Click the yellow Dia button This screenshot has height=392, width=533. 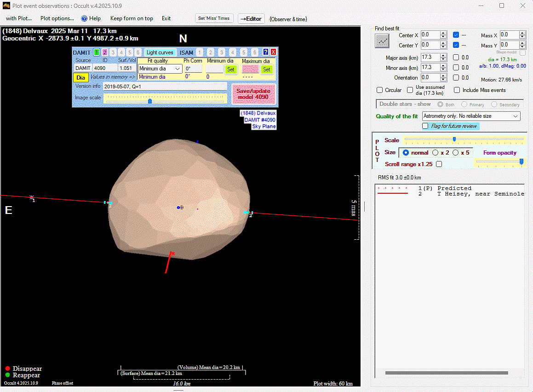(x=80, y=77)
